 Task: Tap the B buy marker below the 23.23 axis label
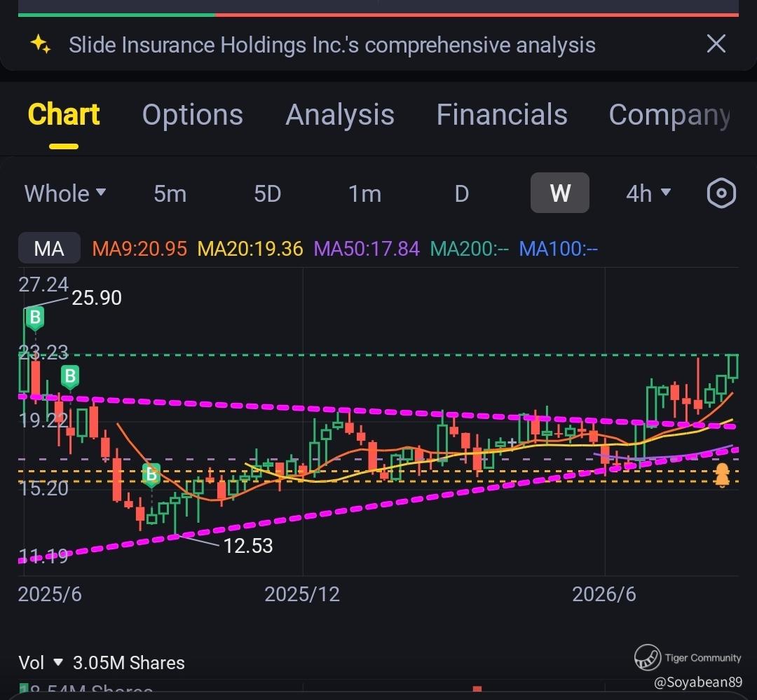(x=71, y=376)
